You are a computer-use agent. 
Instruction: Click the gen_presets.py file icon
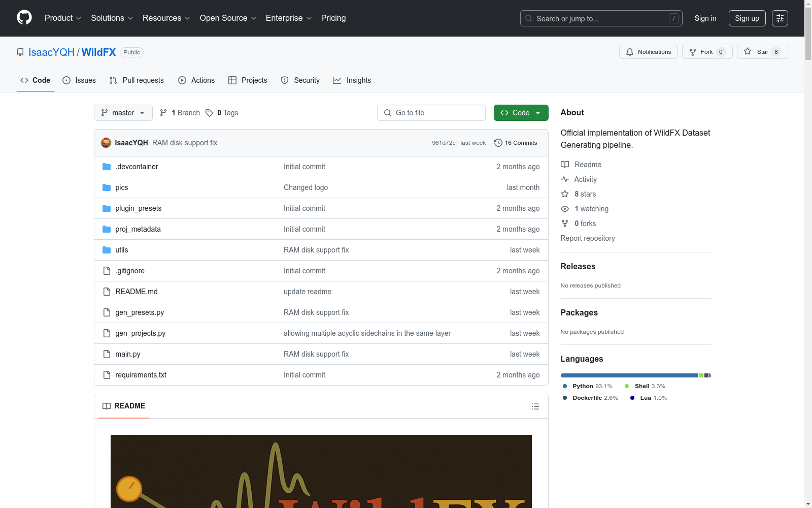[x=107, y=312]
